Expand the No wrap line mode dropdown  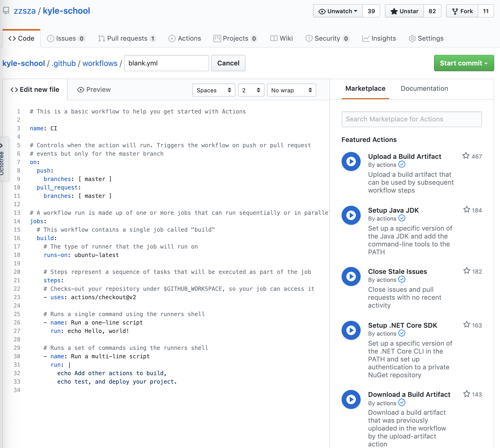(291, 90)
